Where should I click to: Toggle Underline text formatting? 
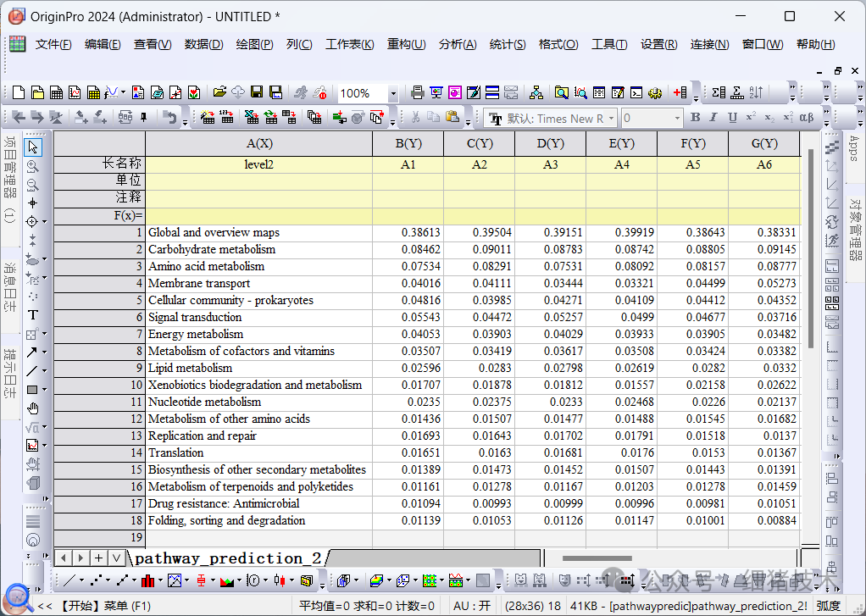732,118
